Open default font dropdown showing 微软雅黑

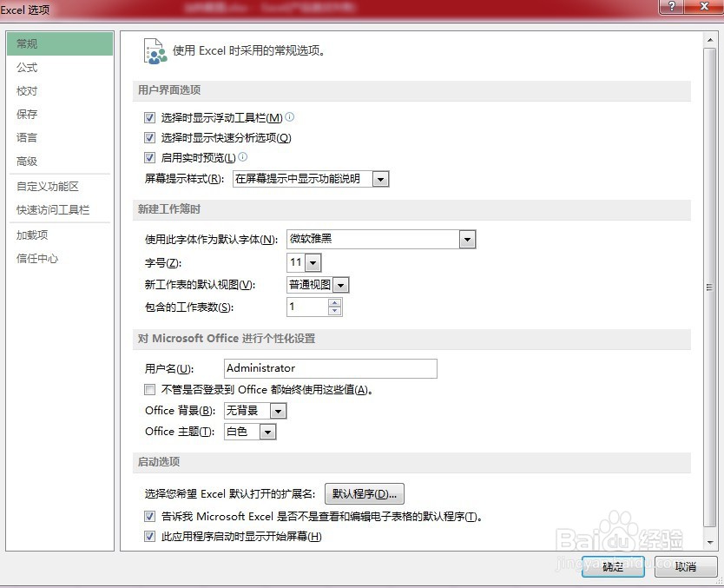point(467,239)
